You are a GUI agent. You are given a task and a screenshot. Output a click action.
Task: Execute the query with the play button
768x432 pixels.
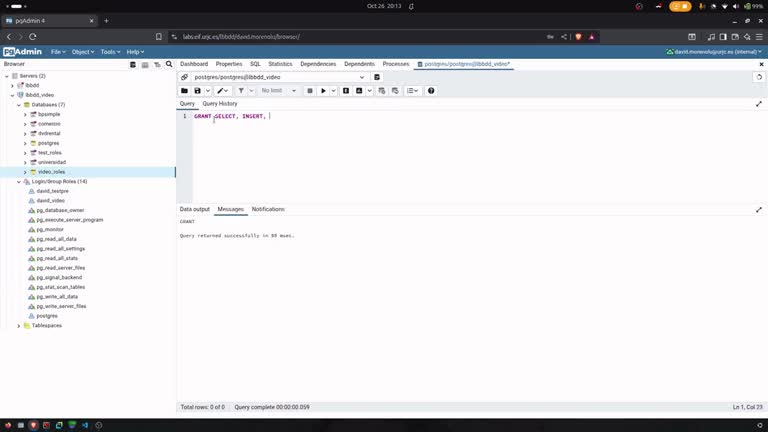coord(323,91)
